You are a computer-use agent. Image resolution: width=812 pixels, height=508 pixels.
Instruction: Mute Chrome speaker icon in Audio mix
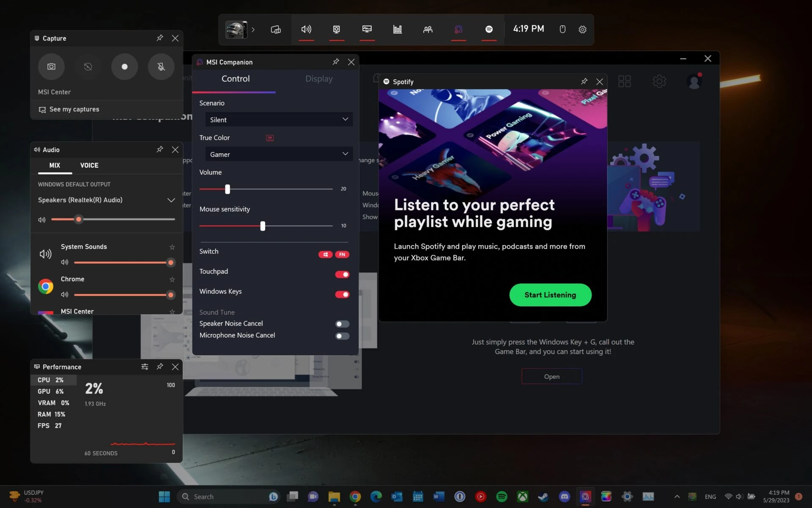(x=65, y=295)
